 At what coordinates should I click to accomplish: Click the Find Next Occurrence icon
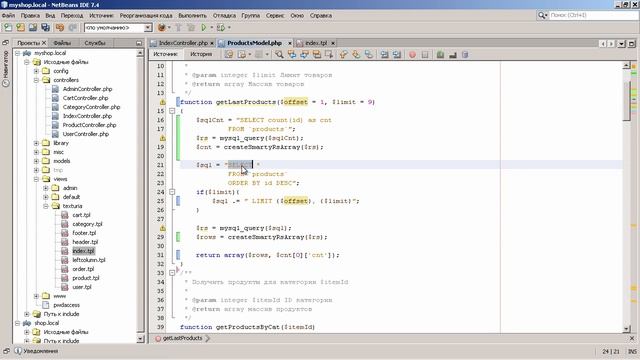tap(304, 54)
